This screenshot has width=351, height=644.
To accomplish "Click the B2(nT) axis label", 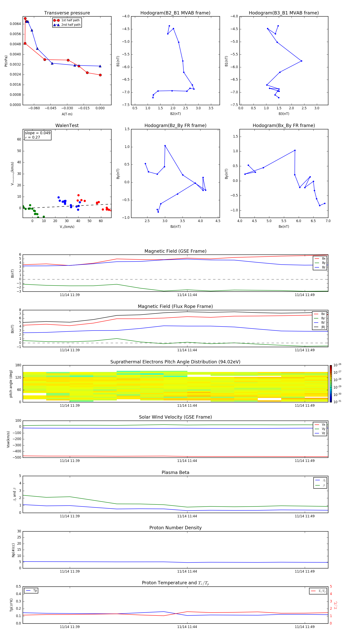I will point(175,114).
